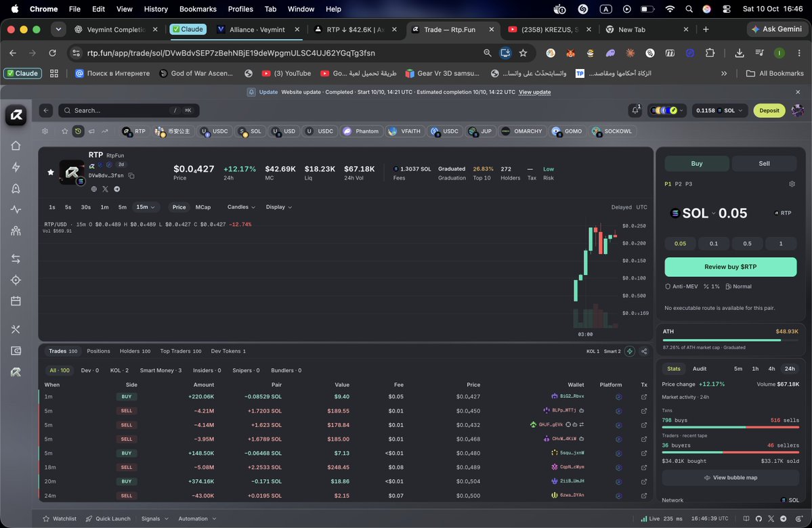This screenshot has height=528, width=812.
Task: Open the Automation dropdown in bottom bar
Action: point(197,519)
